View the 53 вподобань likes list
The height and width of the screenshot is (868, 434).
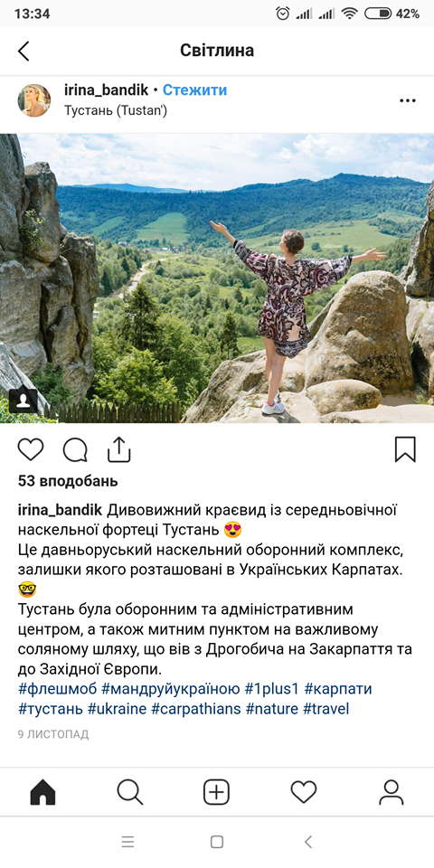coord(68,482)
